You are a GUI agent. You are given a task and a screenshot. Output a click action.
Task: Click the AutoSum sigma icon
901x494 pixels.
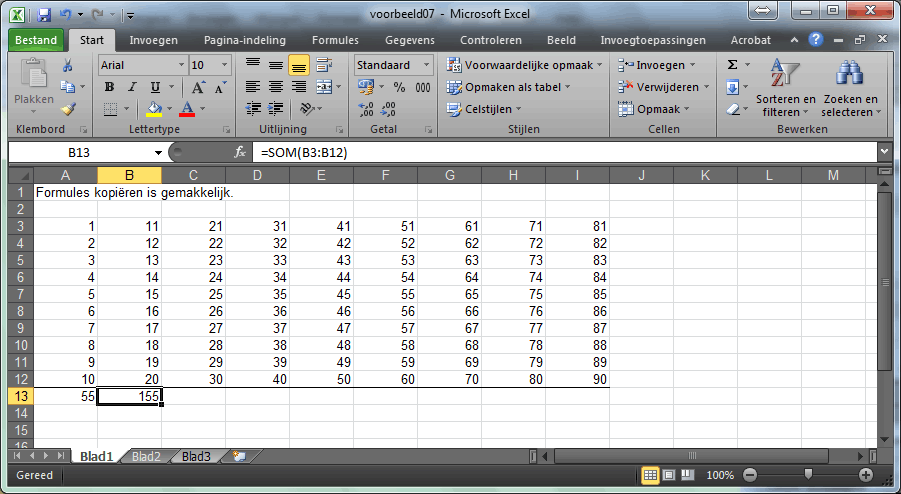(x=732, y=65)
